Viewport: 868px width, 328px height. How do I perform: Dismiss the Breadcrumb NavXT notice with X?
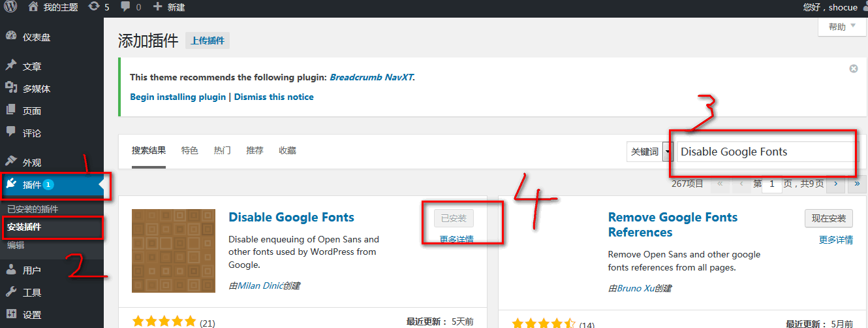tap(854, 69)
